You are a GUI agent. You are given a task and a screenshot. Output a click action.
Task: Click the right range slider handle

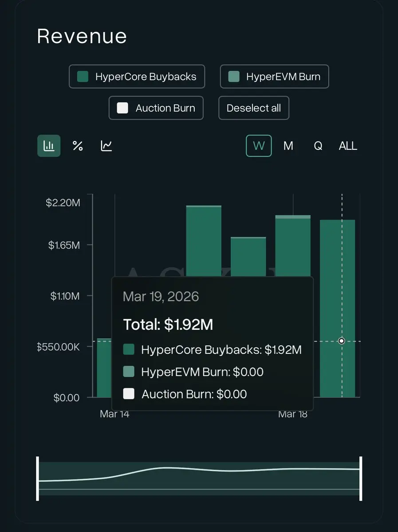point(361,478)
